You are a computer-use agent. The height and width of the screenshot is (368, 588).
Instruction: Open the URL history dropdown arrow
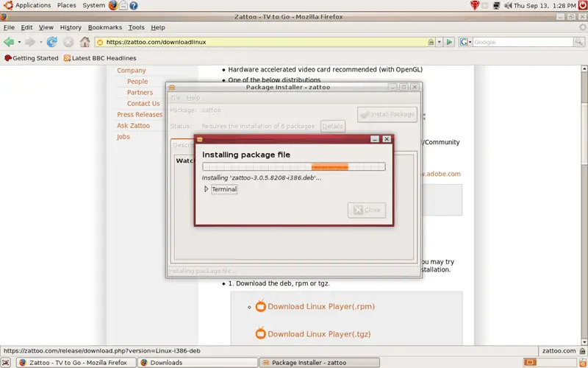(x=439, y=42)
